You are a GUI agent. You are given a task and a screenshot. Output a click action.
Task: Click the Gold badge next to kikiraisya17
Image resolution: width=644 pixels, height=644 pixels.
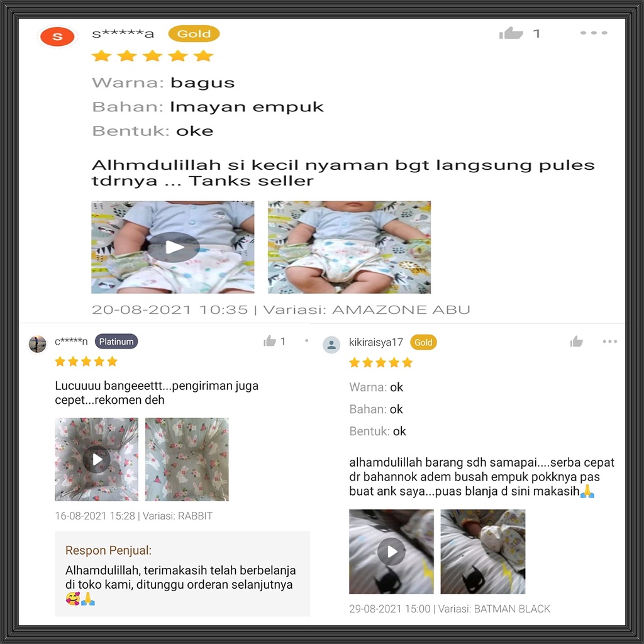click(423, 342)
